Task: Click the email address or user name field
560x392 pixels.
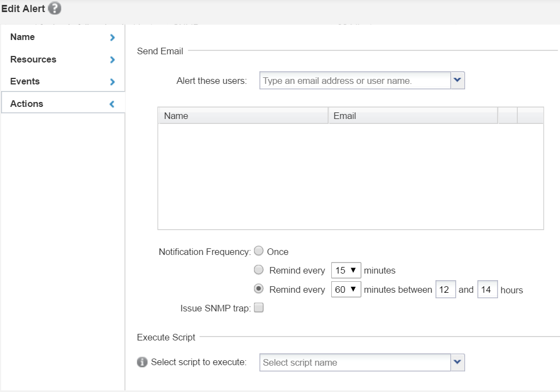Action: (x=354, y=81)
